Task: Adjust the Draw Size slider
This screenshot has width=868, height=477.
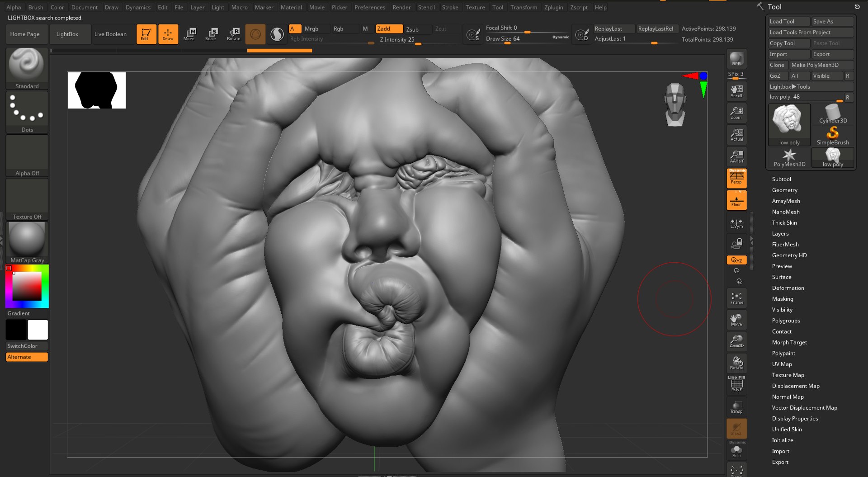Action: [x=527, y=39]
